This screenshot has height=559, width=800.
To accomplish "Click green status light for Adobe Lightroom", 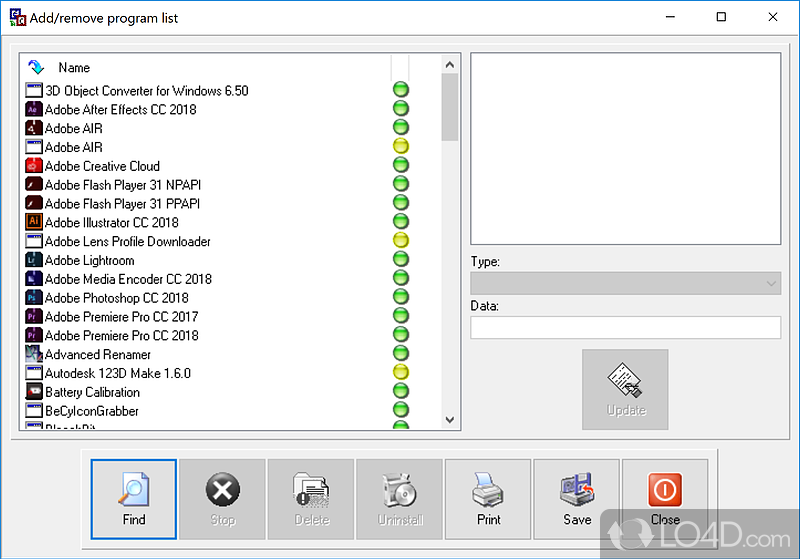I will click(x=401, y=259).
